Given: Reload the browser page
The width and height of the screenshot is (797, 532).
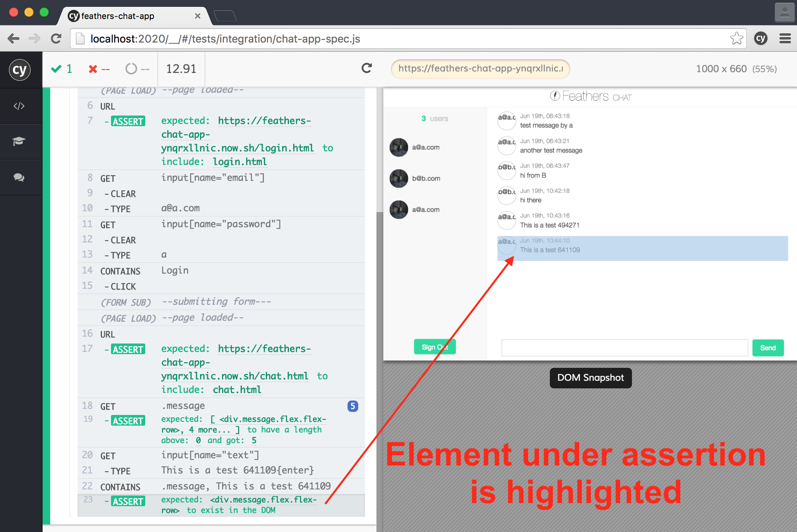Looking at the screenshot, I should pyautogui.click(x=56, y=38).
